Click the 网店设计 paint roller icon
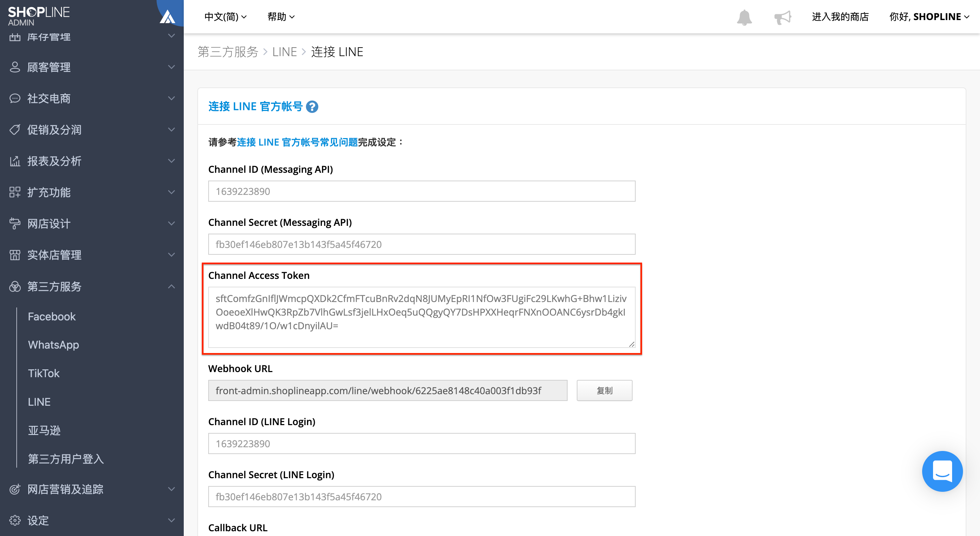The height and width of the screenshot is (536, 980). point(15,224)
